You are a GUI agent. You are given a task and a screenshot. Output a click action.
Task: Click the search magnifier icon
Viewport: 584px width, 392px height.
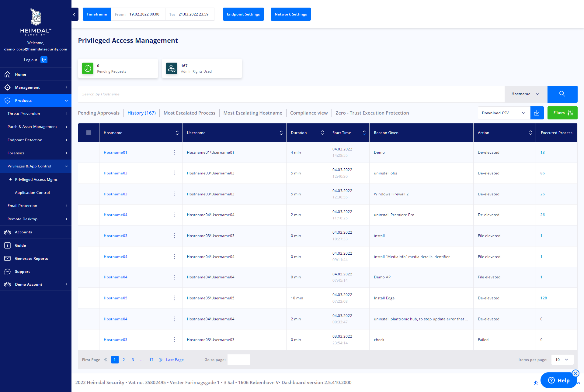click(x=562, y=93)
